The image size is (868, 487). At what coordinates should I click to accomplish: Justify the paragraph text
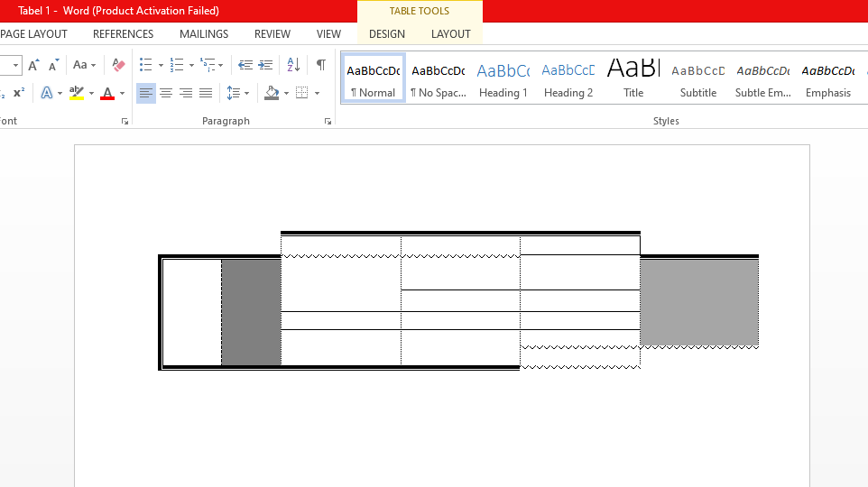pyautogui.click(x=206, y=93)
